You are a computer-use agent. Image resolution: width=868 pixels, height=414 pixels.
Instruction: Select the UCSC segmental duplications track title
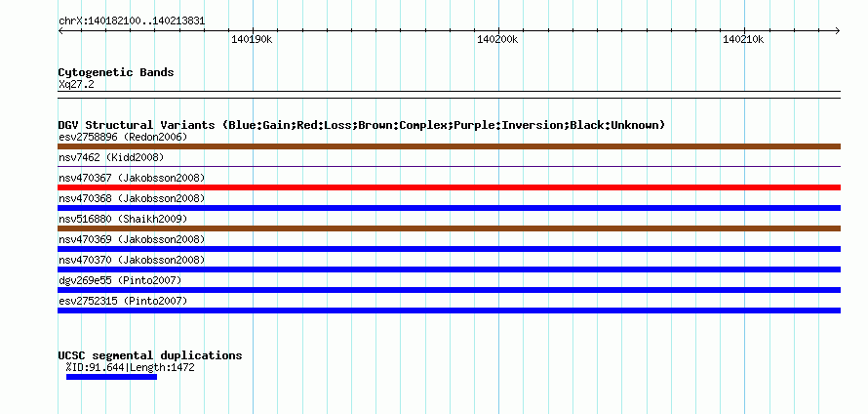(150, 355)
